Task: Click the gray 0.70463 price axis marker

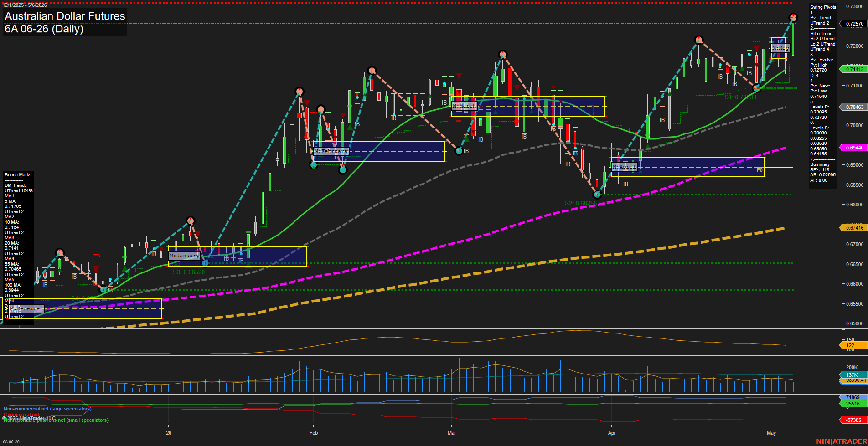Action: [x=854, y=107]
